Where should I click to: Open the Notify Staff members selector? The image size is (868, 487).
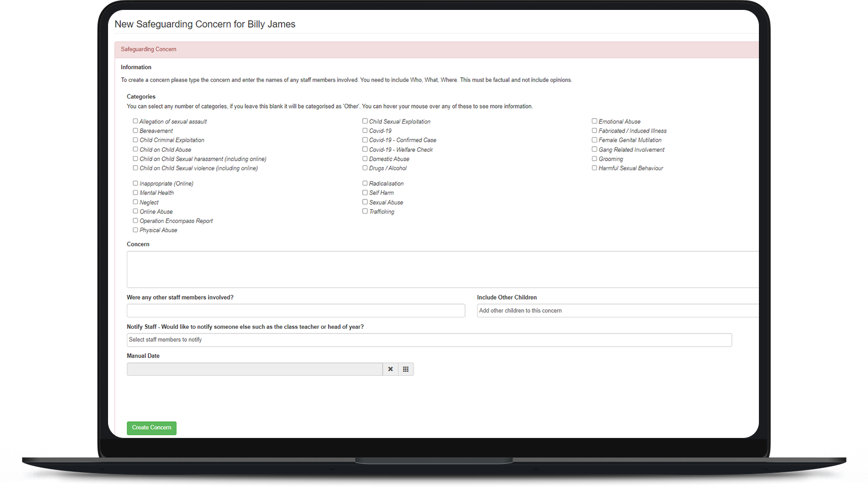429,340
